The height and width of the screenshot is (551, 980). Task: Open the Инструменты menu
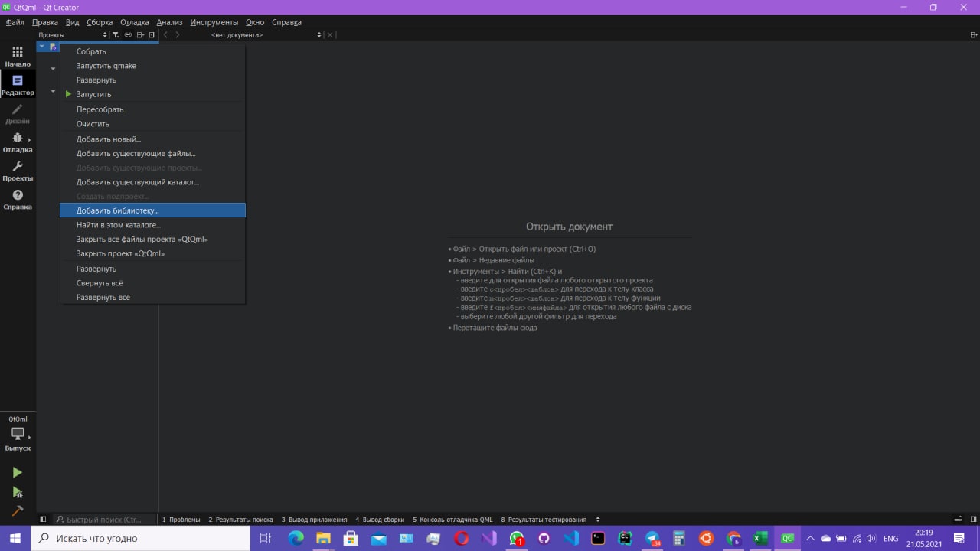[x=214, y=22]
